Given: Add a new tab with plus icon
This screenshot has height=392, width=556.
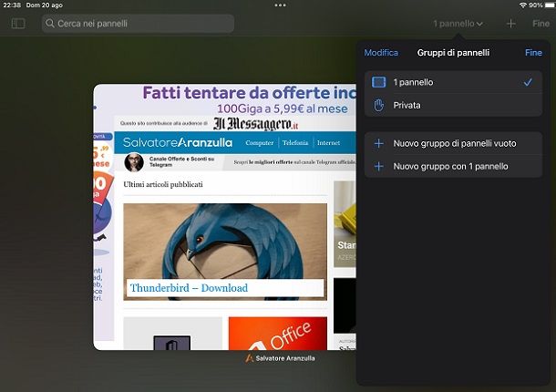Looking at the screenshot, I should tap(510, 24).
